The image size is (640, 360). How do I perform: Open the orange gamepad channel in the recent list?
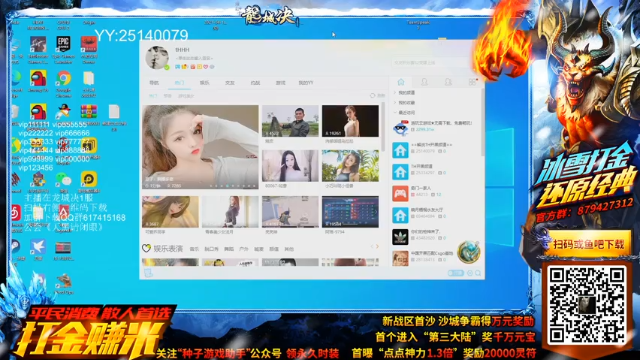[x=400, y=193]
